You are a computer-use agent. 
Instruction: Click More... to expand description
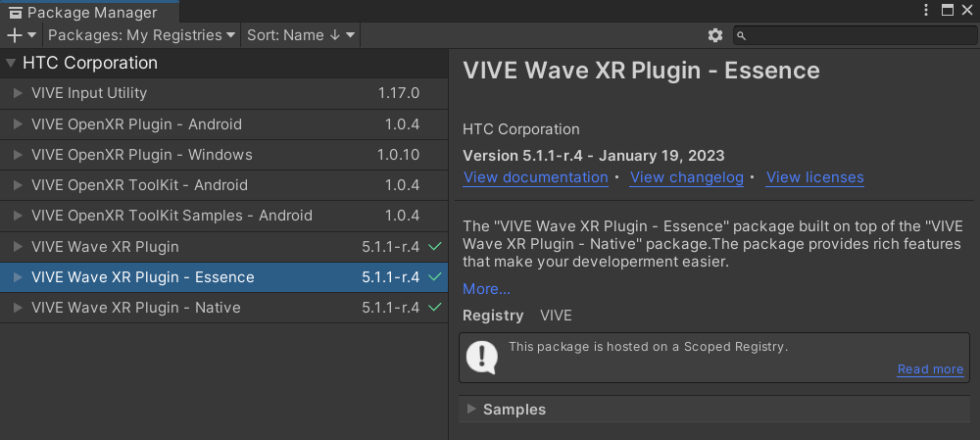(486, 289)
